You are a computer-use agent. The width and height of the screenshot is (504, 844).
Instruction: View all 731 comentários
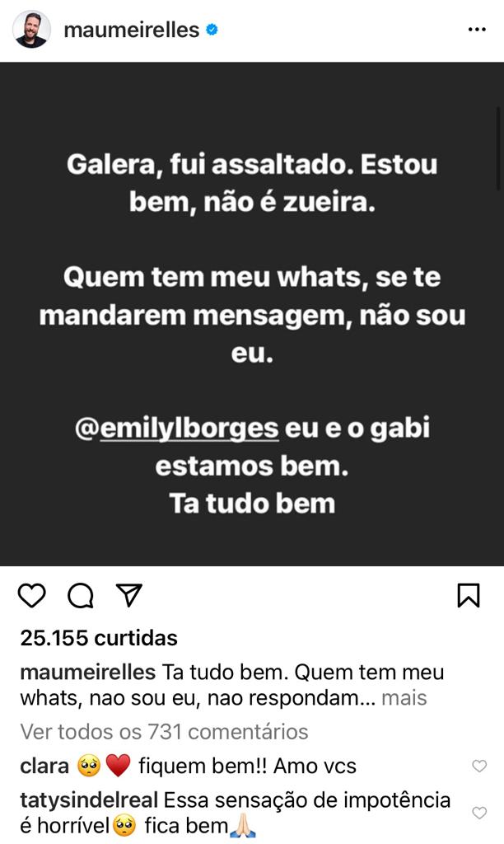click(164, 732)
